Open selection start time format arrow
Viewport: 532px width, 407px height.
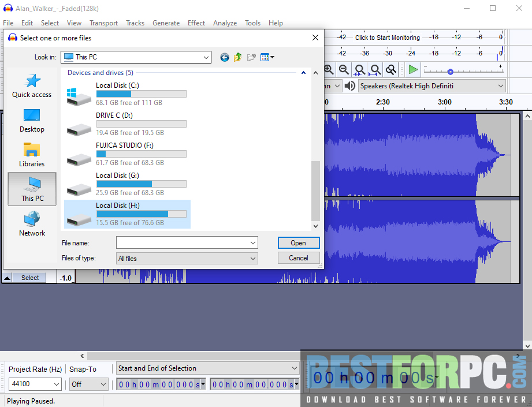pos(203,384)
